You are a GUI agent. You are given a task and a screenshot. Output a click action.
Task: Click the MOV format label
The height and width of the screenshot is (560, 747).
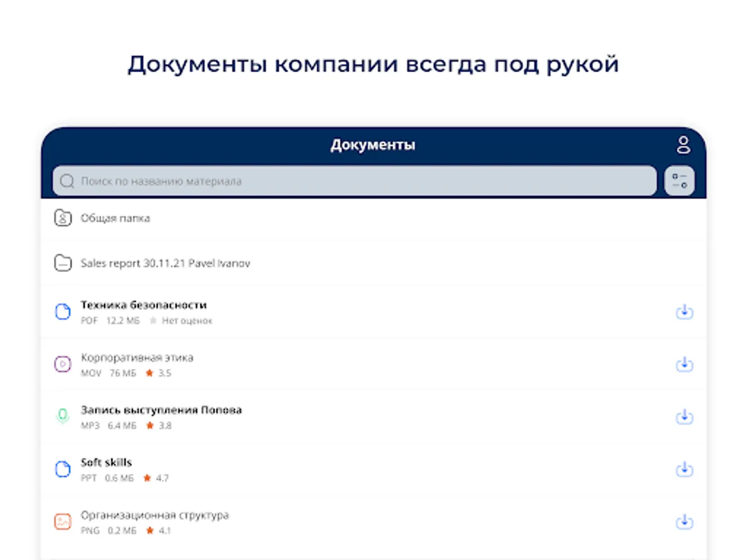[x=91, y=373]
